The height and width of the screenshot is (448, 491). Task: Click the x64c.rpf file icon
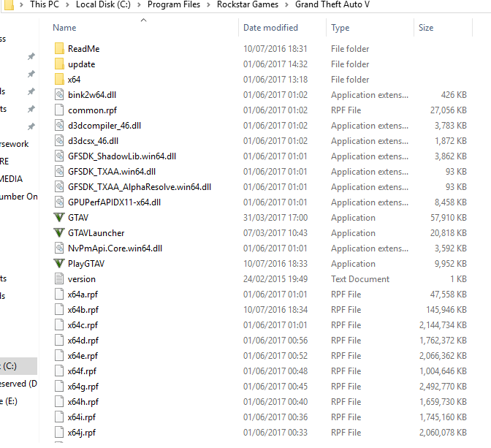coord(59,325)
